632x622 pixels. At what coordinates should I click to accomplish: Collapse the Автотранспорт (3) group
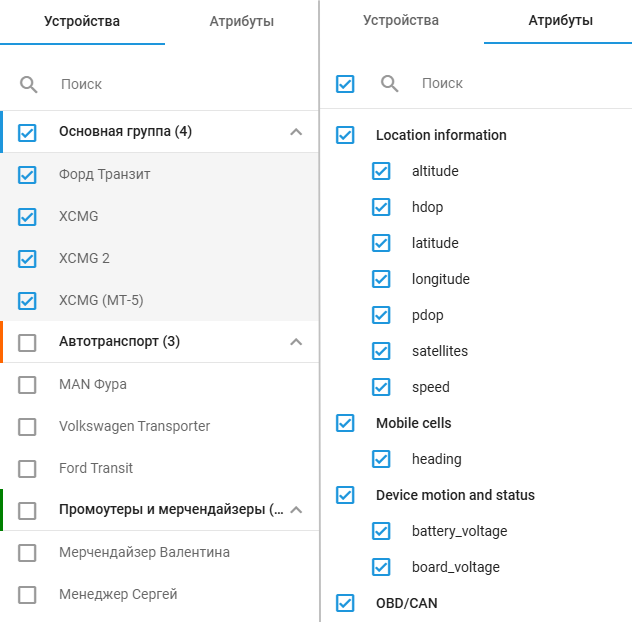[x=295, y=342]
